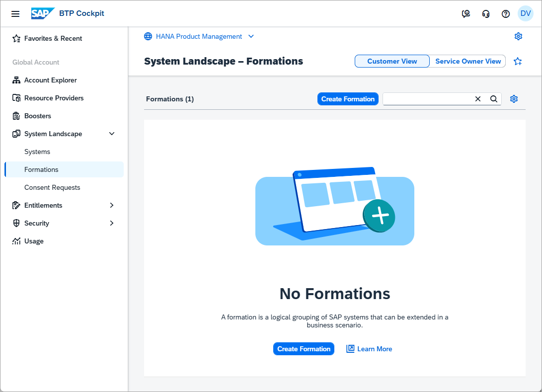Click Create Formation in the toolbar
The height and width of the screenshot is (392, 542).
tap(348, 99)
